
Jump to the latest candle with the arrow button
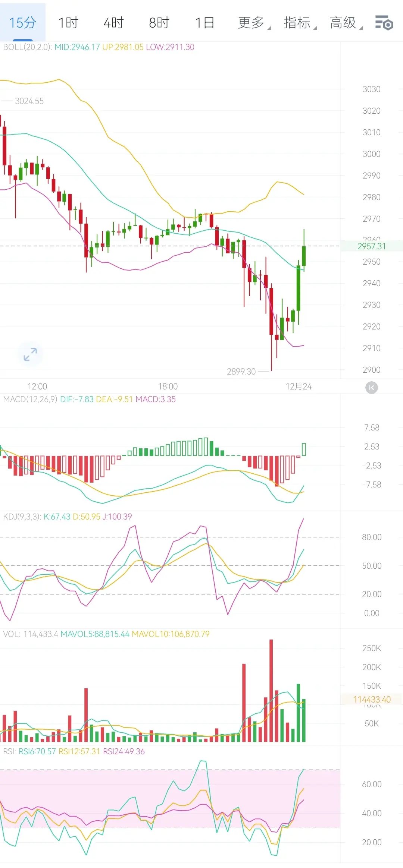tap(371, 388)
